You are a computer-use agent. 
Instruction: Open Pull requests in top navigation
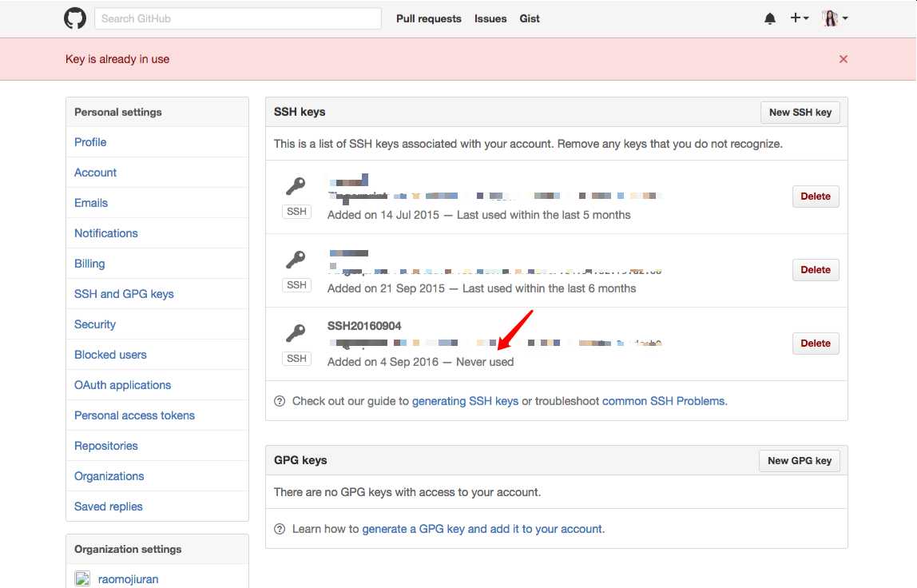[x=429, y=18]
